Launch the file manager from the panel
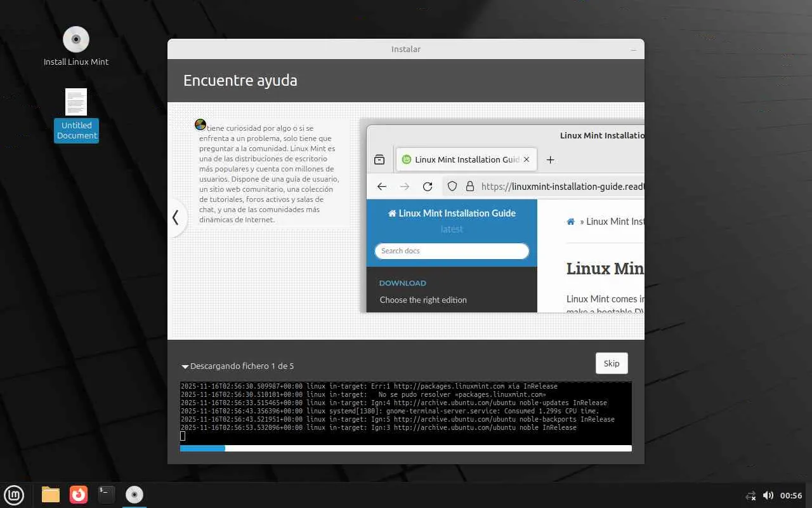This screenshot has height=508, width=812. pyautogui.click(x=51, y=495)
